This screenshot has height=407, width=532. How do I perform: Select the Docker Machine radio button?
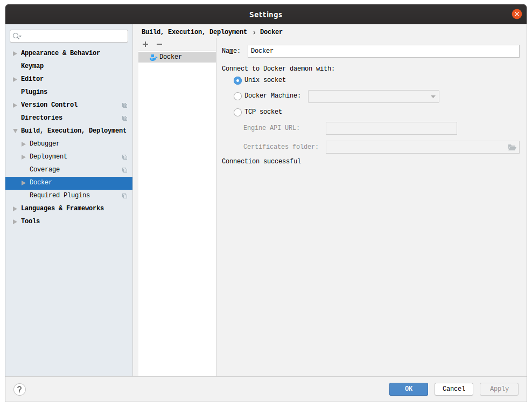pos(237,96)
